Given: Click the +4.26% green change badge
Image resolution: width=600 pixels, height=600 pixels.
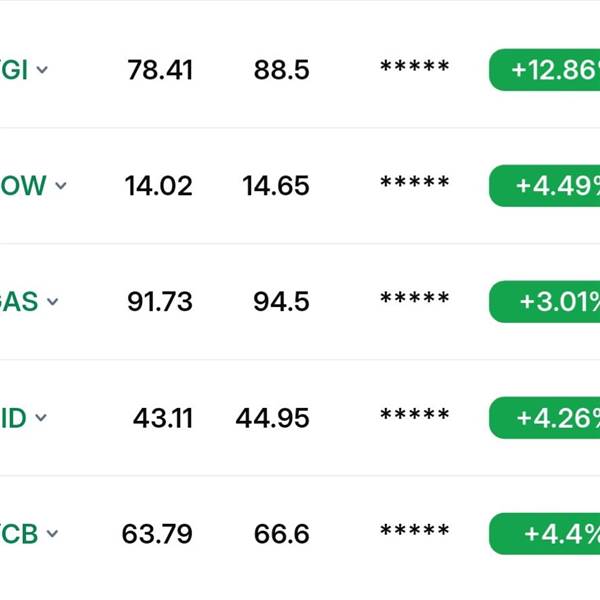Looking at the screenshot, I should pos(545,418).
